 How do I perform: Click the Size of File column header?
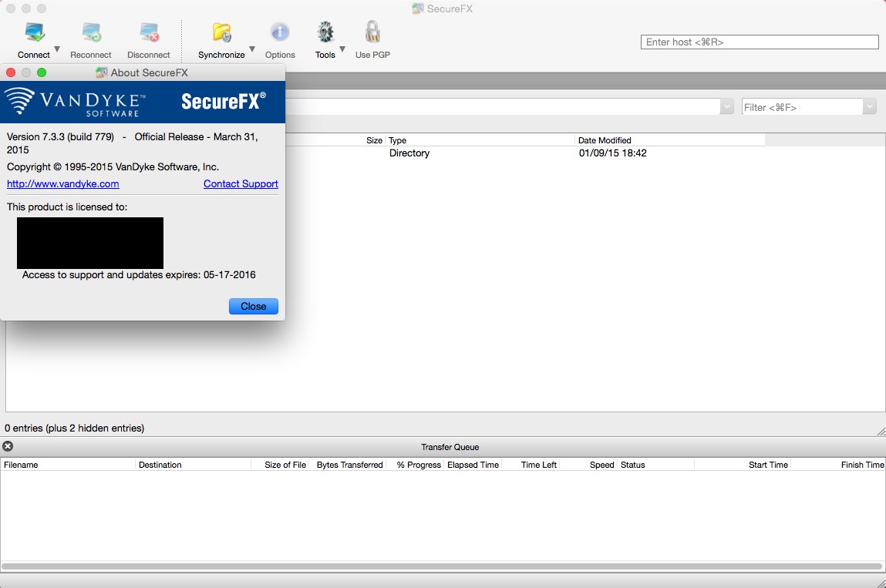tap(285, 465)
